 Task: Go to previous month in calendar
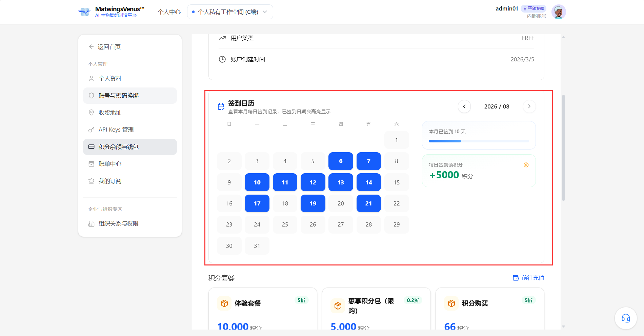pos(464,106)
